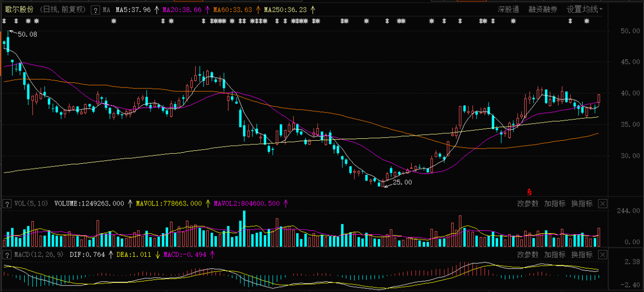Click the MACD panel help question-mark icon

[x=7, y=255]
